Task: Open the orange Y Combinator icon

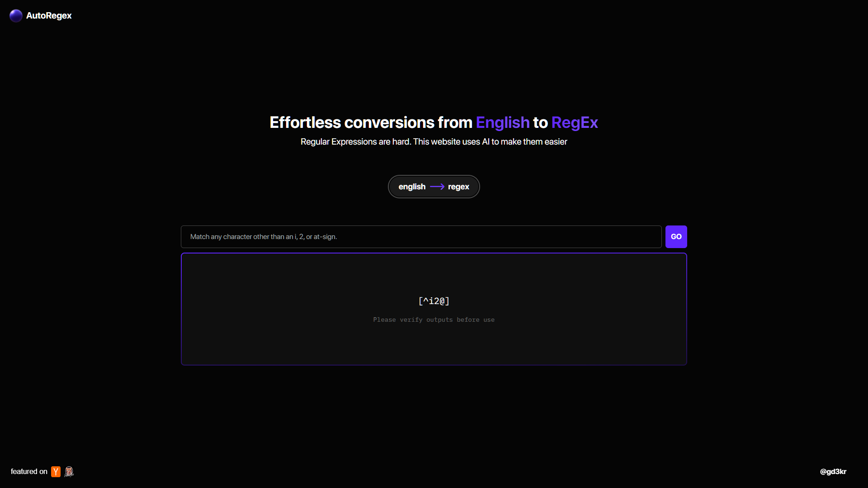Action: 56,472
